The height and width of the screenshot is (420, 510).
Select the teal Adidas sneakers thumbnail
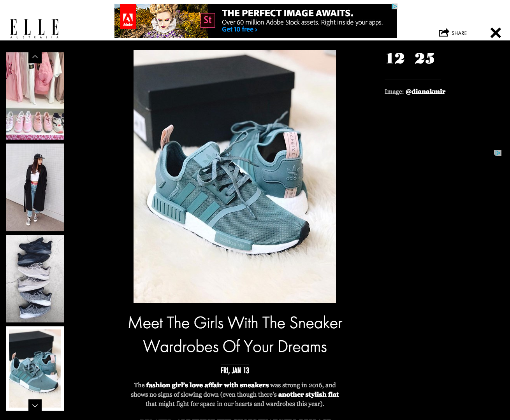[x=35, y=368]
